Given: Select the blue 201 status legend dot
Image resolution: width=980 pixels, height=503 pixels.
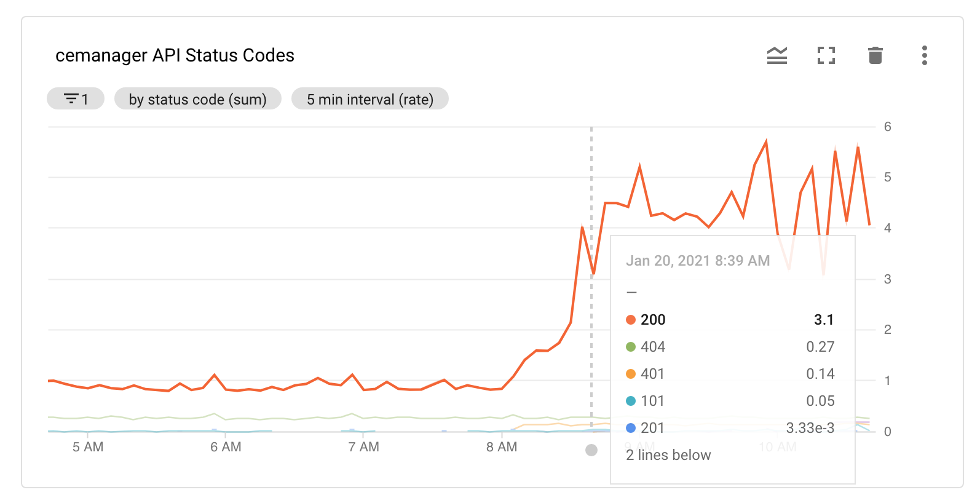Looking at the screenshot, I should coord(631,428).
